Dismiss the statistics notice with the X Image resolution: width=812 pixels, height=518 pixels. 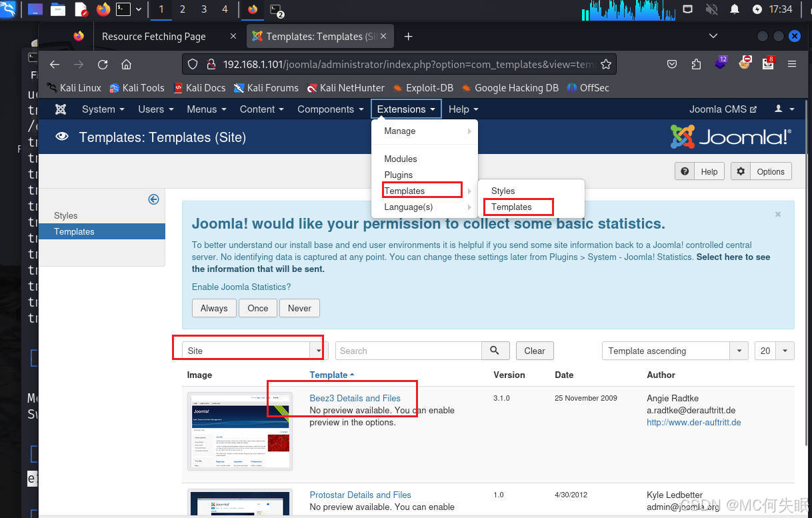point(778,215)
